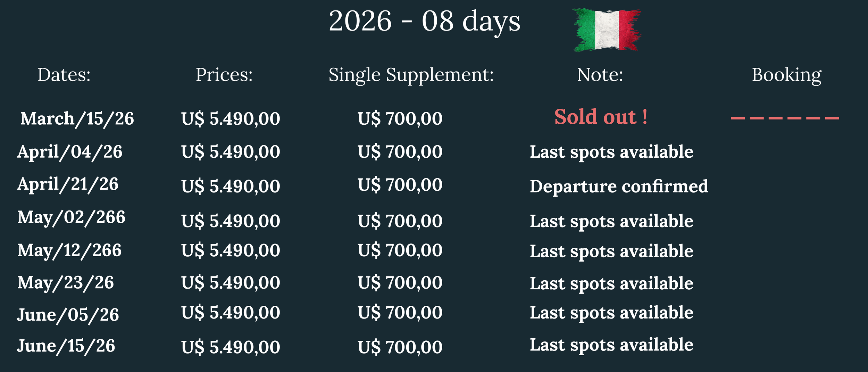This screenshot has height=372, width=868.
Task: Click the Prices: column header
Action: coord(224,75)
